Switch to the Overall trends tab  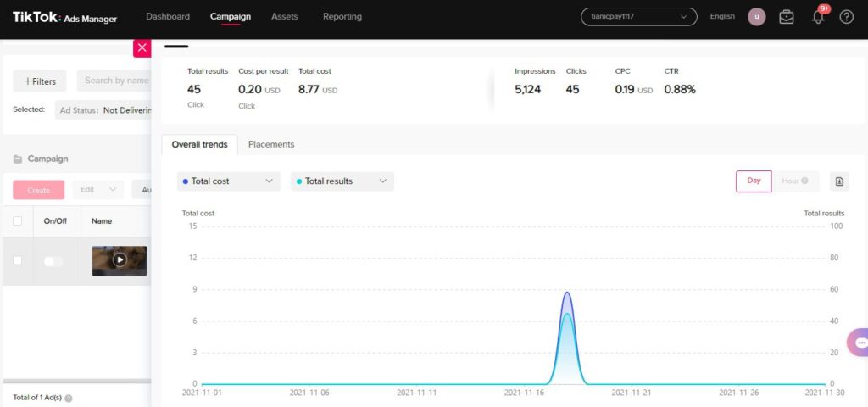(x=200, y=144)
